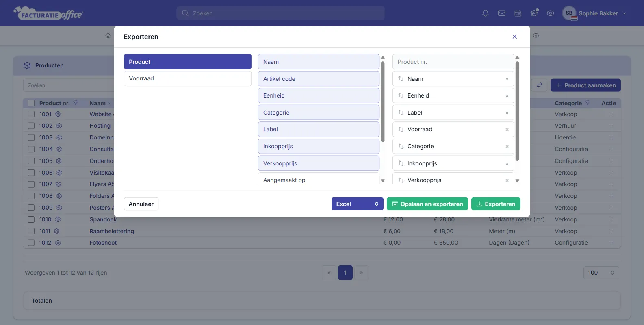Click reorder arrows icon beside Inkoopprijs

pos(401,163)
